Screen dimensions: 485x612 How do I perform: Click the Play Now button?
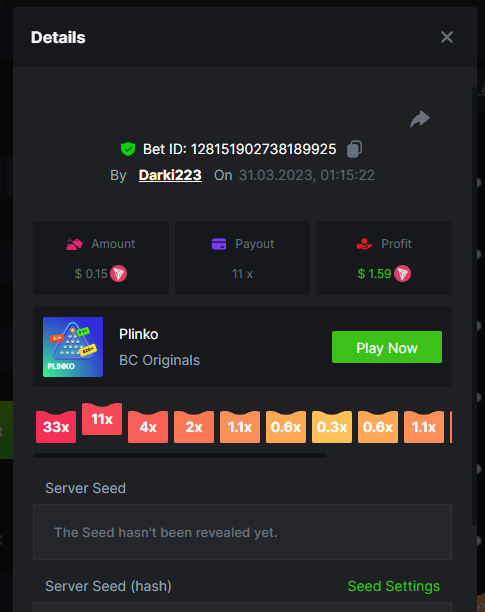coord(387,347)
